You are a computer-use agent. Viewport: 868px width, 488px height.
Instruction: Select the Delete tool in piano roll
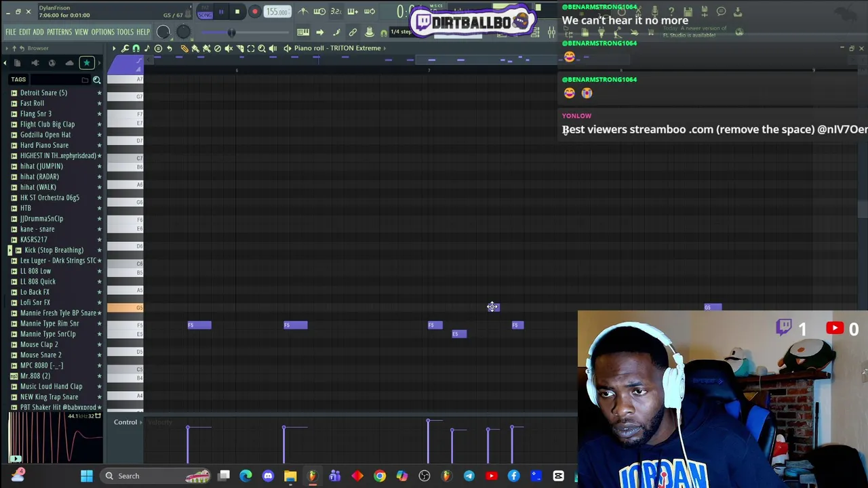coord(218,48)
